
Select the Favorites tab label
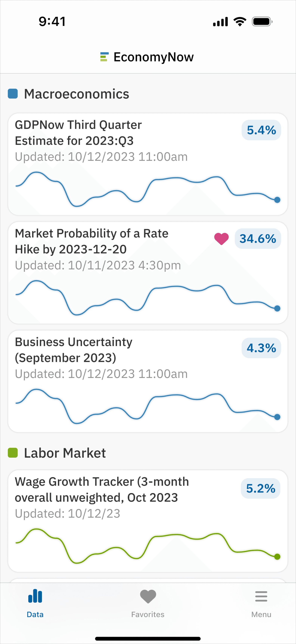coord(148,614)
